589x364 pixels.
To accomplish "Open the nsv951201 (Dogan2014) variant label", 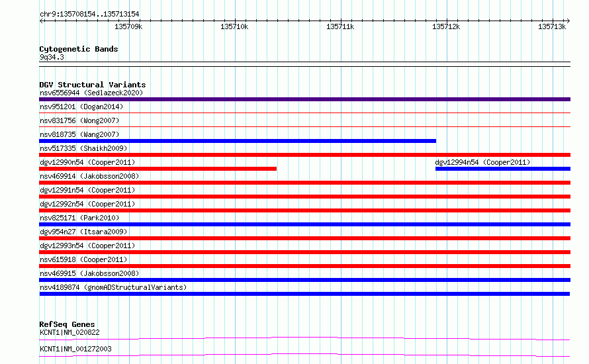I will click(81, 107).
